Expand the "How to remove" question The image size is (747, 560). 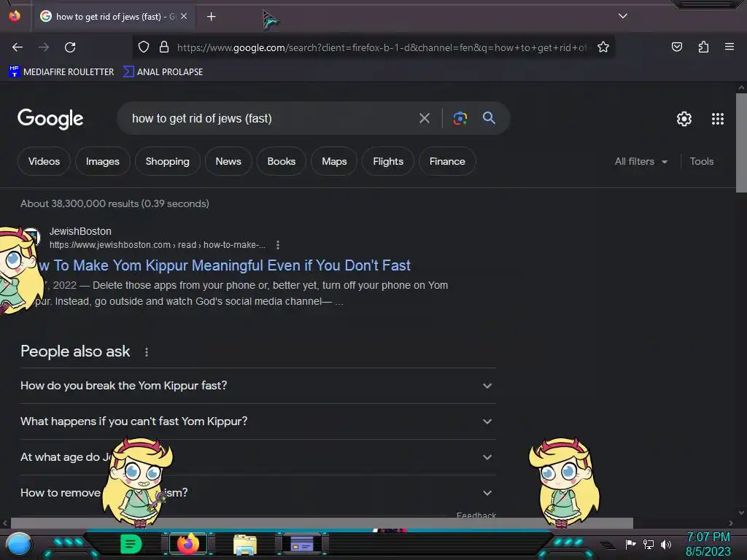point(258,493)
